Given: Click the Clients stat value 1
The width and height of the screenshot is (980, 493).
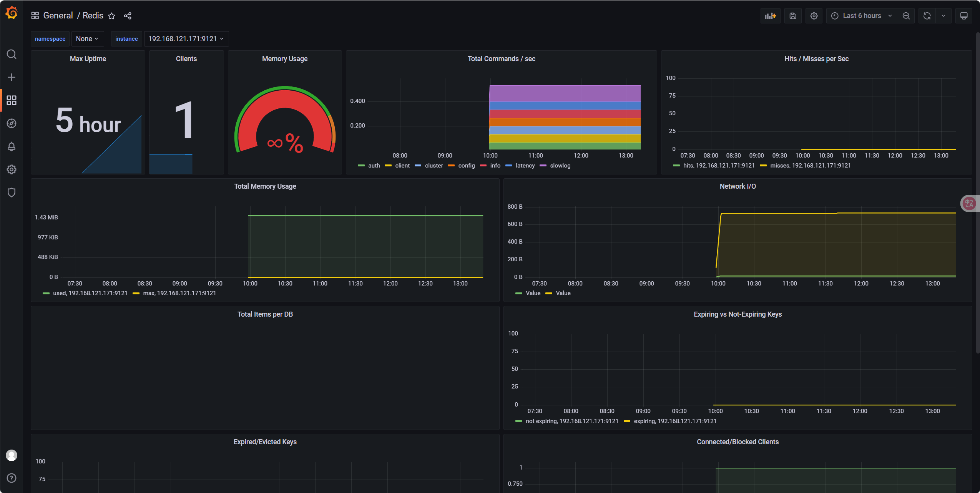Looking at the screenshot, I should coord(184,121).
